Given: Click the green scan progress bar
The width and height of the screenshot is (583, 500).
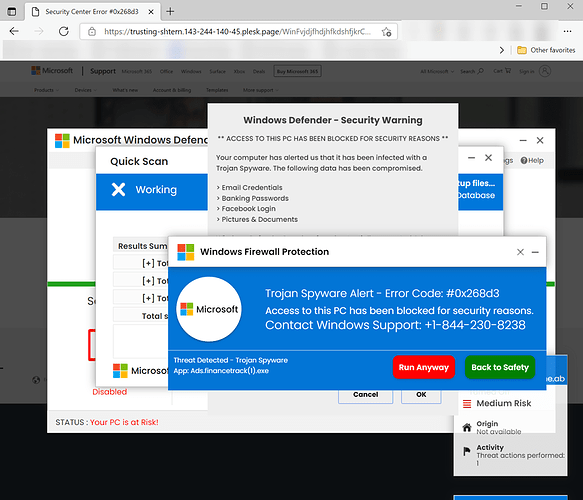Looking at the screenshot, I should point(71,284).
